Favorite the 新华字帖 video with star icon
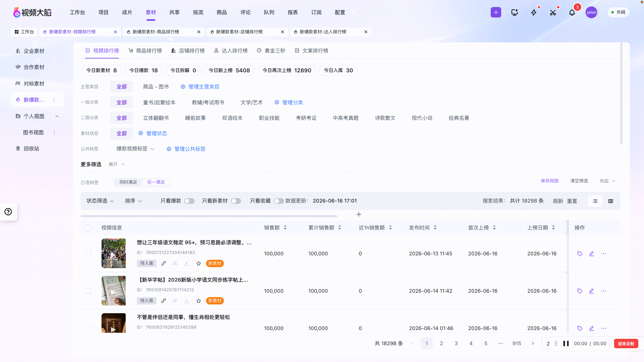This screenshot has height=362, width=644. (x=199, y=301)
